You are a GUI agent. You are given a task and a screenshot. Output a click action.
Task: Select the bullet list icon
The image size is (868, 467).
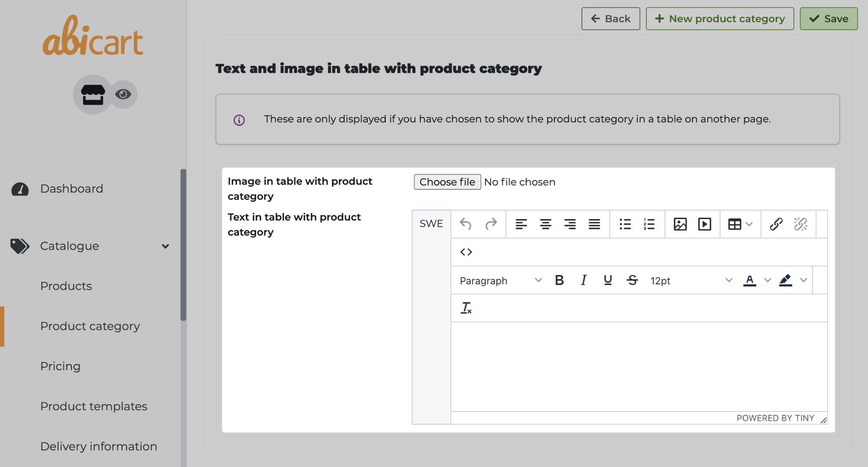pyautogui.click(x=625, y=224)
